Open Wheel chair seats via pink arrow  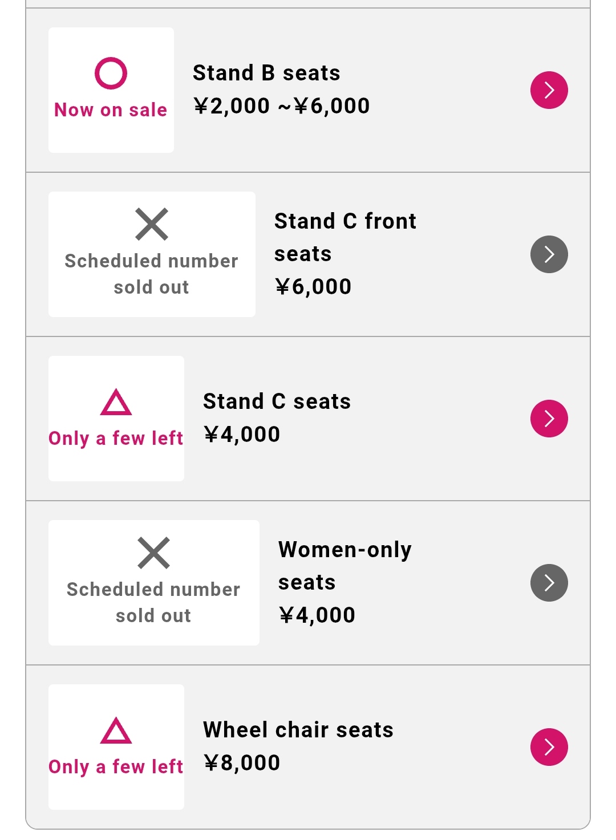[x=549, y=747]
